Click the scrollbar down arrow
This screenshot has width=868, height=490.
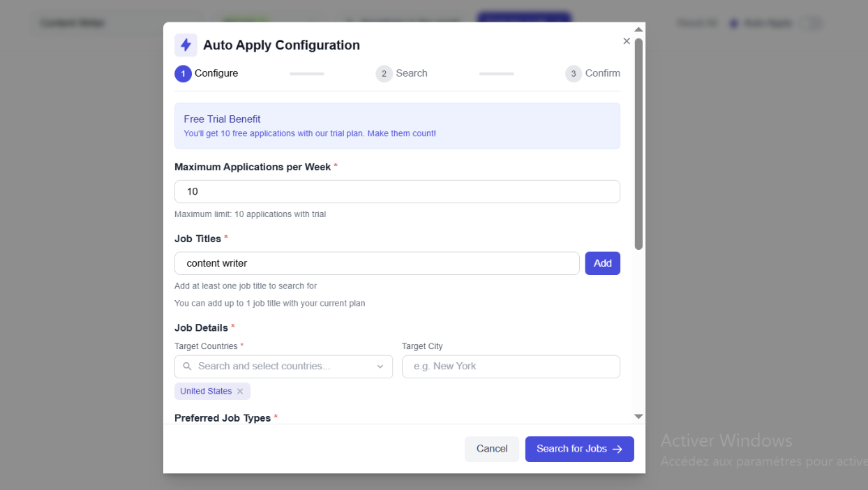(x=638, y=415)
